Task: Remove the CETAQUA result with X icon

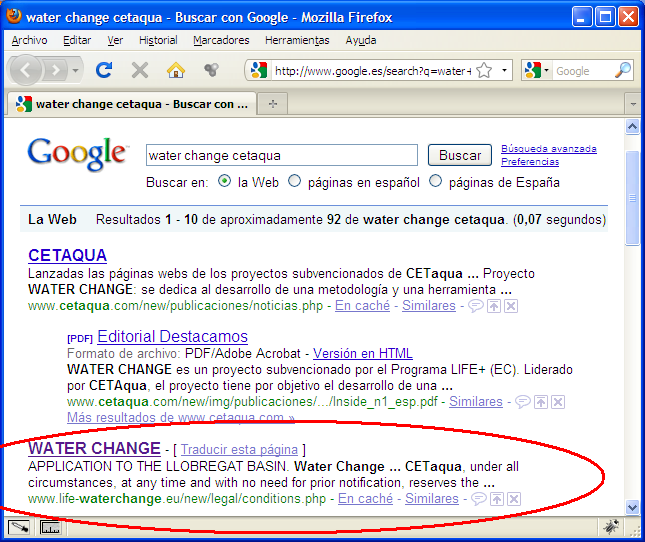Action: coord(511,306)
